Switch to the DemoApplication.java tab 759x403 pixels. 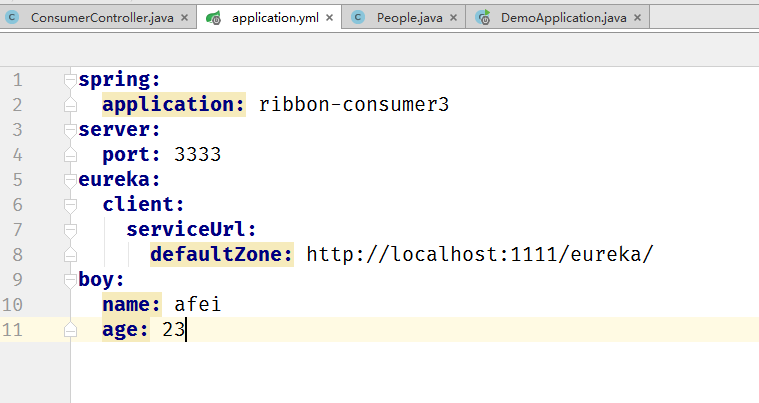[563, 18]
